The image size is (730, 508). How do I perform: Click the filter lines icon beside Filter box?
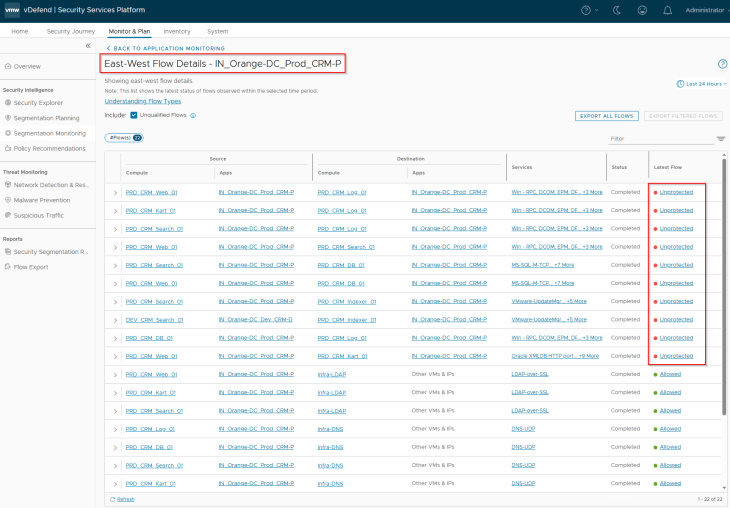721,139
